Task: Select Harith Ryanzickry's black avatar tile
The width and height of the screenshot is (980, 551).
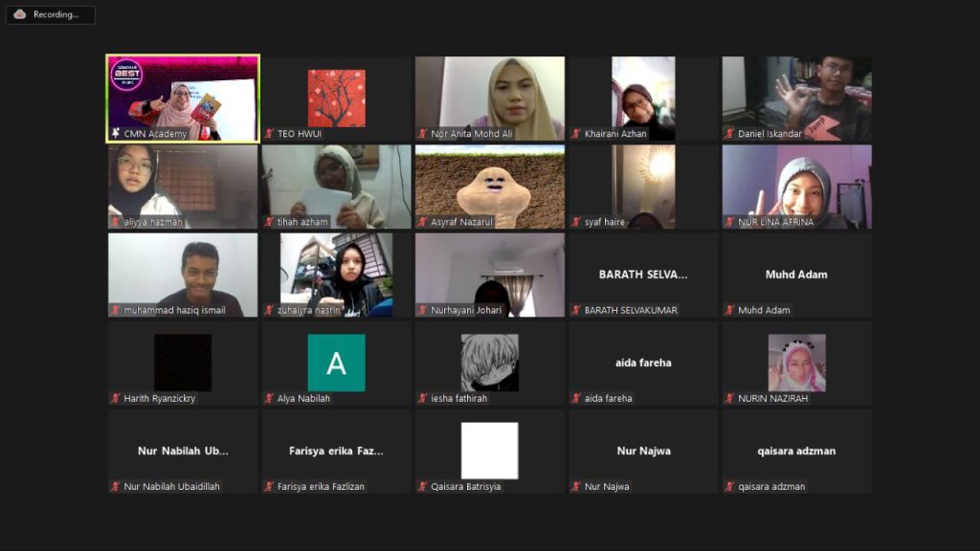Action: click(x=183, y=363)
